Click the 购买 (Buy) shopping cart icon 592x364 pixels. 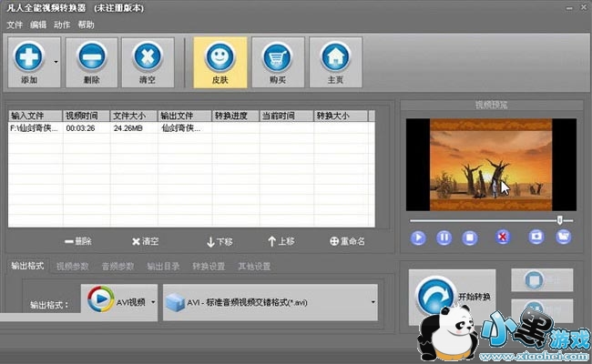(277, 59)
